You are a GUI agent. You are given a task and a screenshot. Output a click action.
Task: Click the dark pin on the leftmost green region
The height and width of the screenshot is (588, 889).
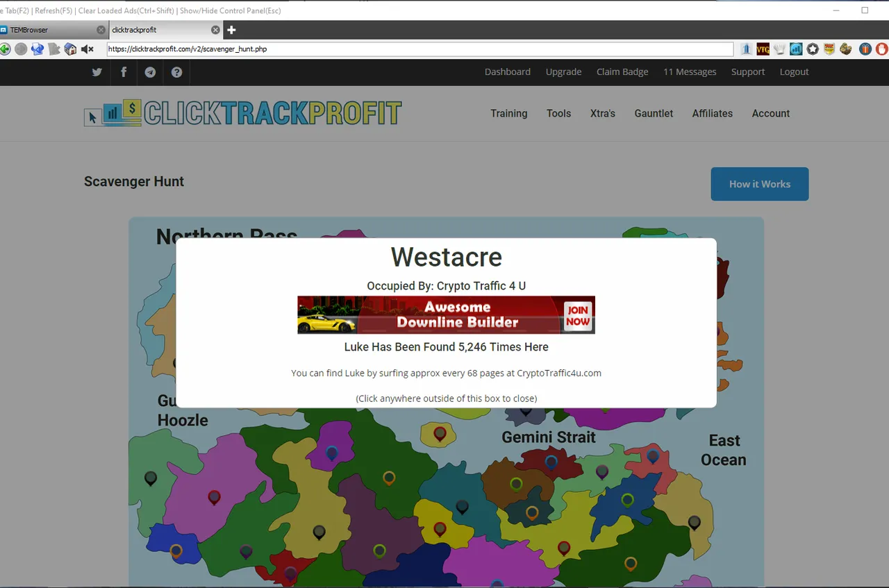(x=150, y=479)
